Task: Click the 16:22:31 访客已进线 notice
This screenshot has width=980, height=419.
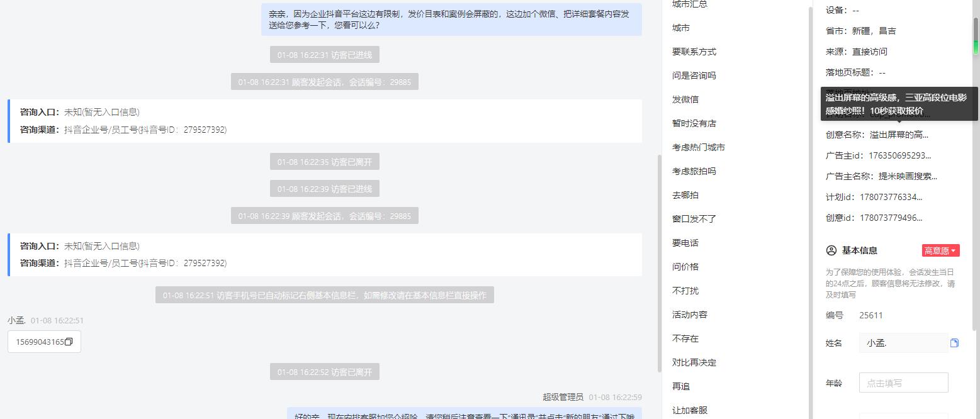Action: (x=325, y=55)
